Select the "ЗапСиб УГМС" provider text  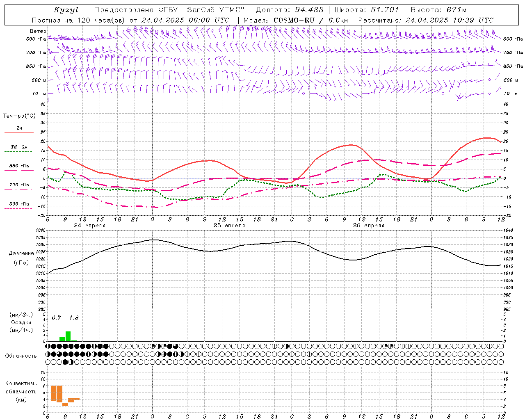coord(213,10)
